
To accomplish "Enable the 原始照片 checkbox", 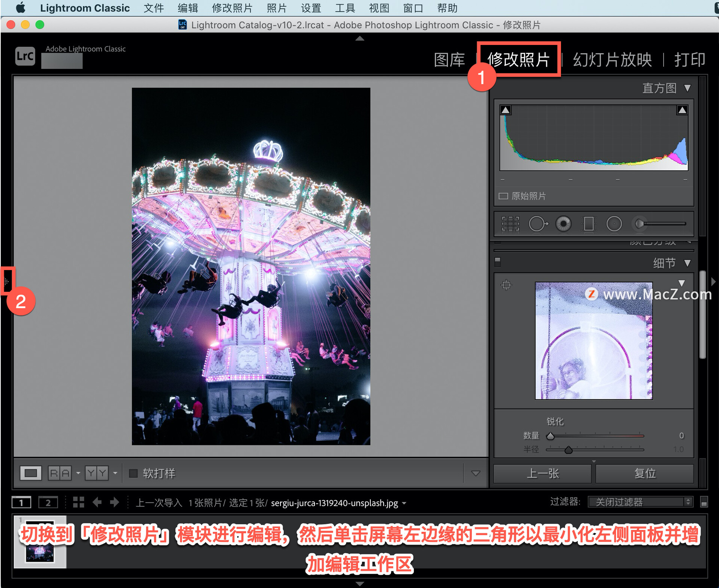I will coord(503,196).
